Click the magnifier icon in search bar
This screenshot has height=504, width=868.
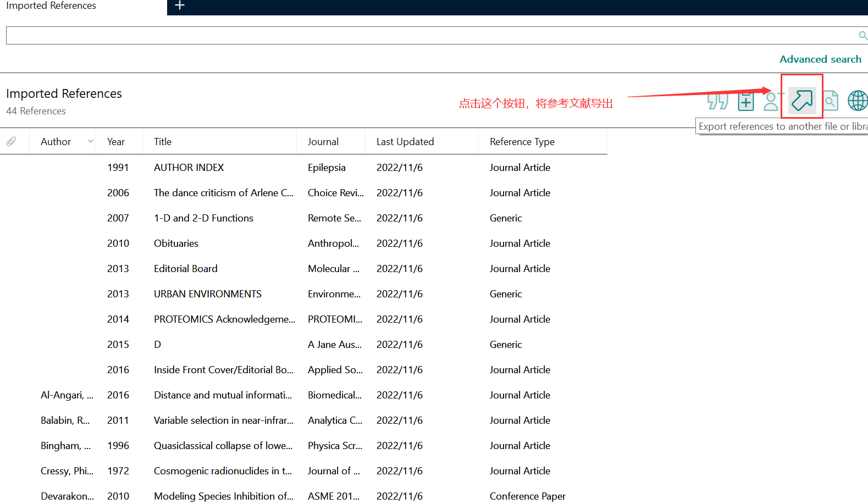(x=863, y=36)
